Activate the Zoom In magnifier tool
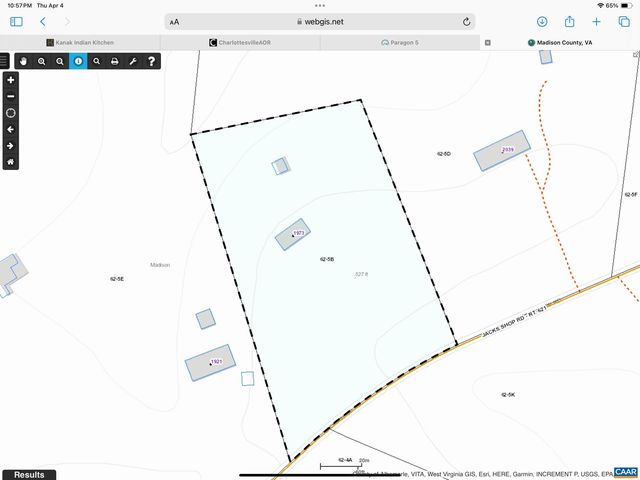Viewport: 640px width, 480px height. (x=41, y=61)
